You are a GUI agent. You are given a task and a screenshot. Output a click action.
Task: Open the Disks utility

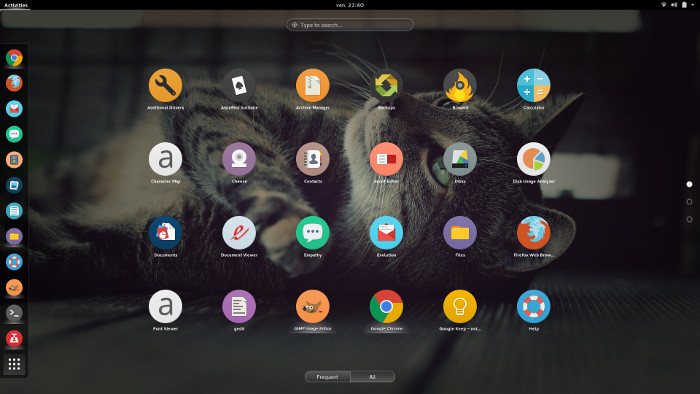coord(460,159)
